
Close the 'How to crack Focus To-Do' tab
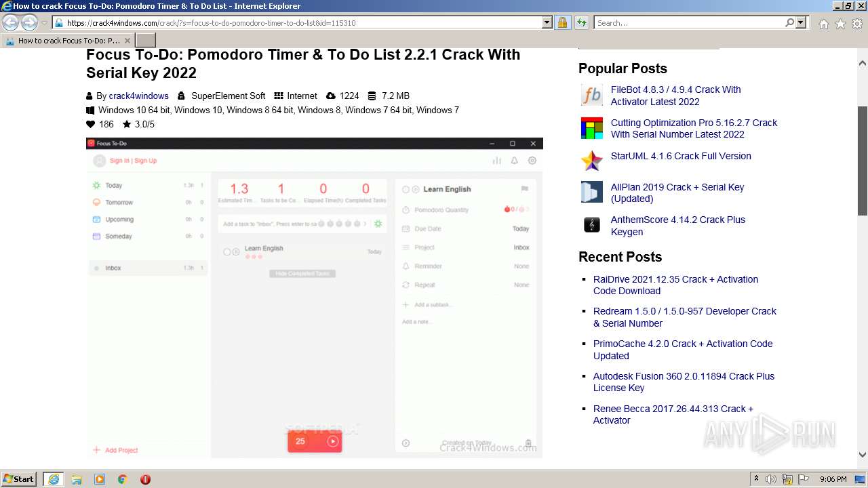[127, 41]
